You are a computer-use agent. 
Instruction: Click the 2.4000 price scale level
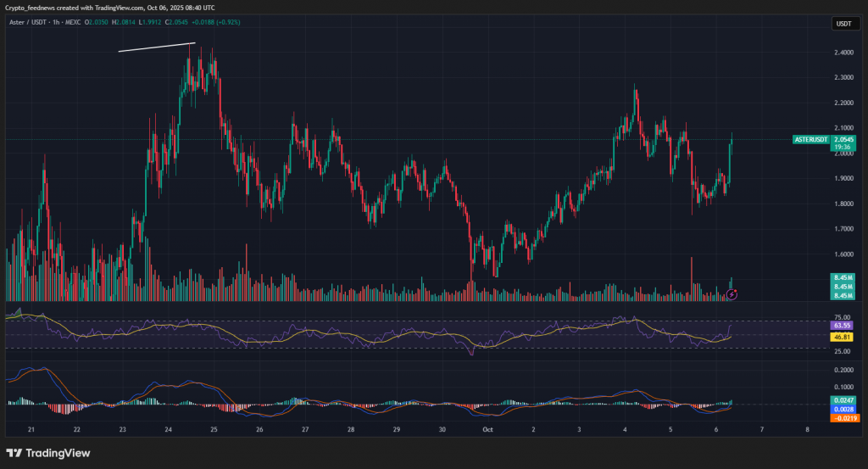[x=843, y=53]
